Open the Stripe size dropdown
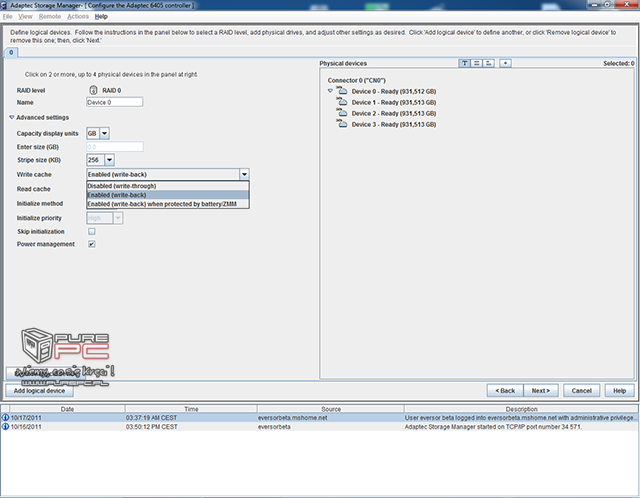 (109, 160)
